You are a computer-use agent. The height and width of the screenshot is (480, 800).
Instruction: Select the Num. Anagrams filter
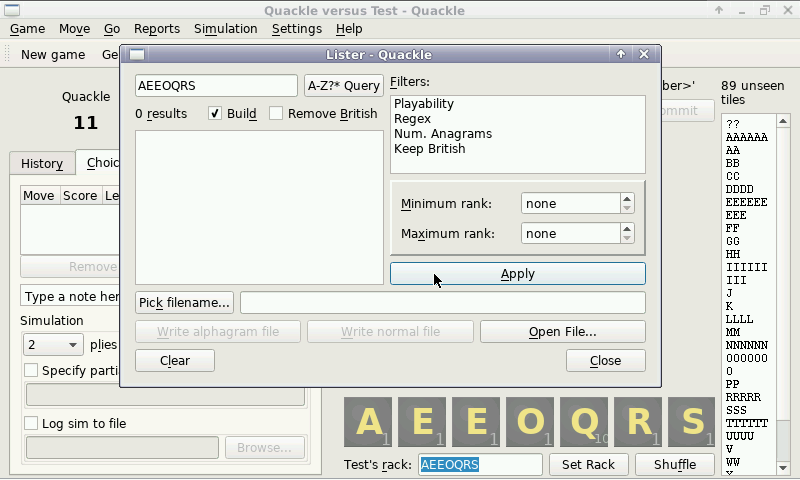click(443, 134)
